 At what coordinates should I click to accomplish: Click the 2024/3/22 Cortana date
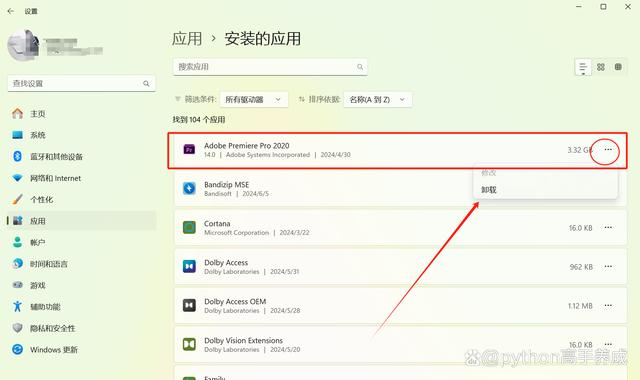pos(294,233)
